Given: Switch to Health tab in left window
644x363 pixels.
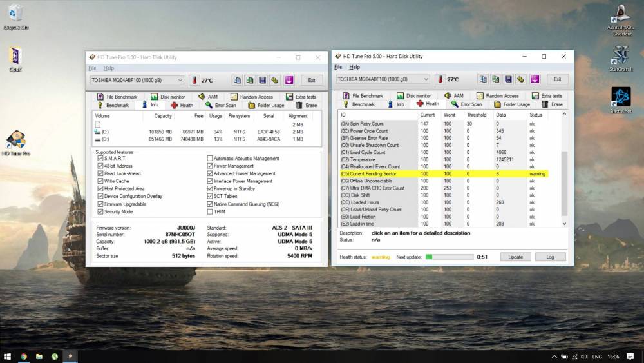Looking at the screenshot, I should pos(182,105).
